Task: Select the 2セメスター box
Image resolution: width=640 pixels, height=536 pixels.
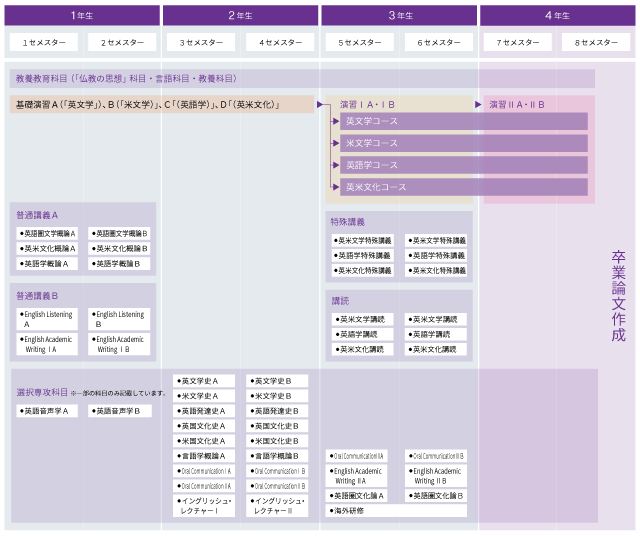Action: pos(122,42)
